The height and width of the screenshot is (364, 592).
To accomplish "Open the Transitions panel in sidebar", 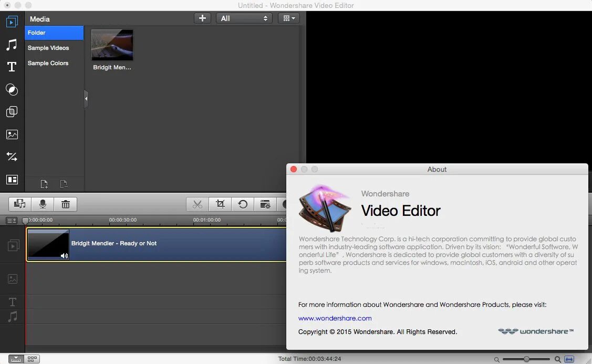I will tap(12, 157).
